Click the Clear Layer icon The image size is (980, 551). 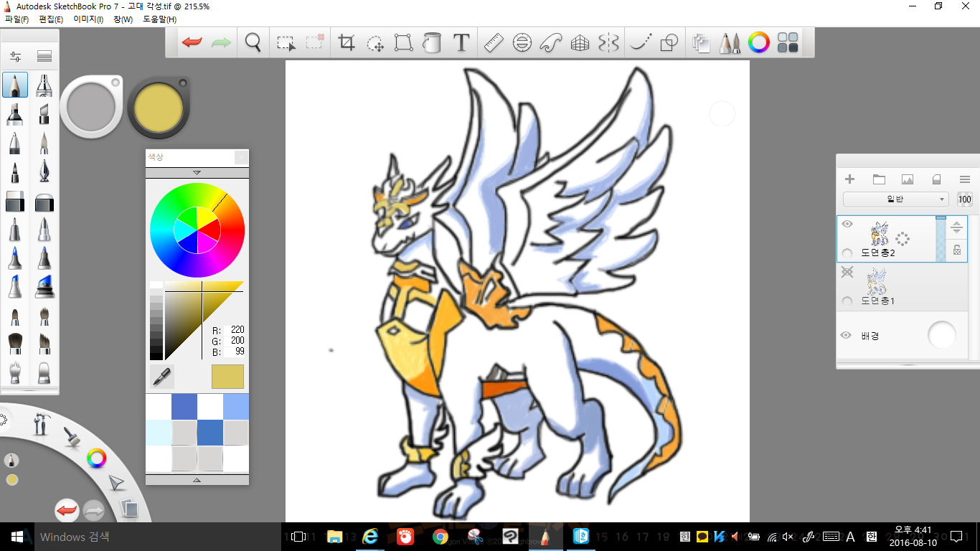coord(936,179)
